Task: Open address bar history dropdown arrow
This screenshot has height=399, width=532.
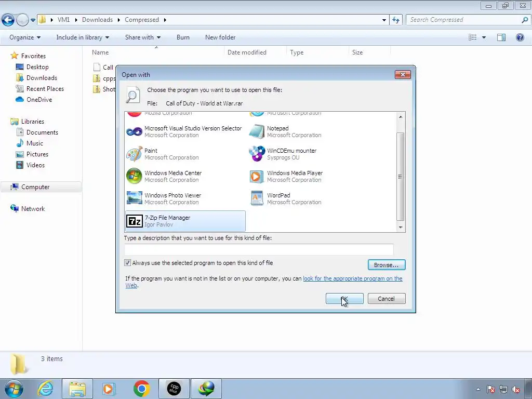Action: 384,20
